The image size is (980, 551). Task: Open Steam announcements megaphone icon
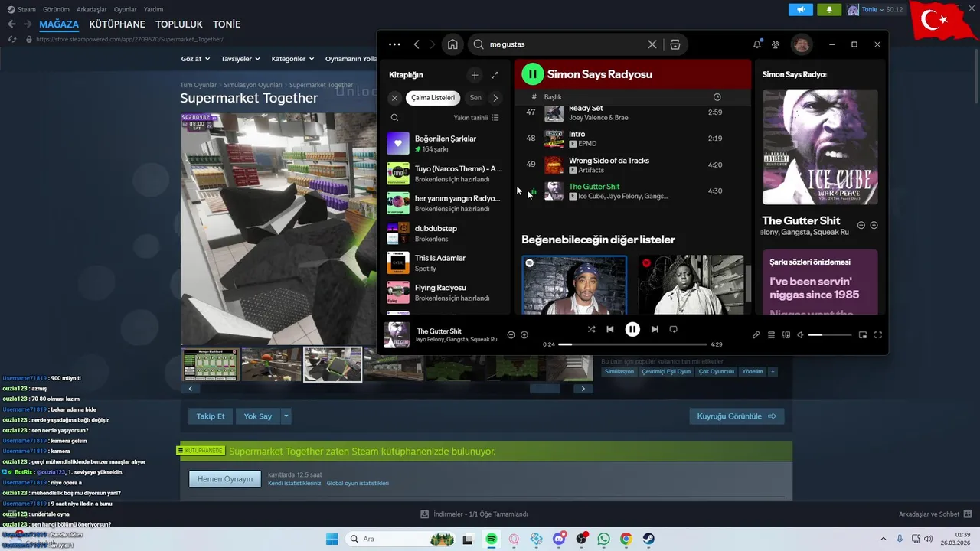tap(801, 9)
